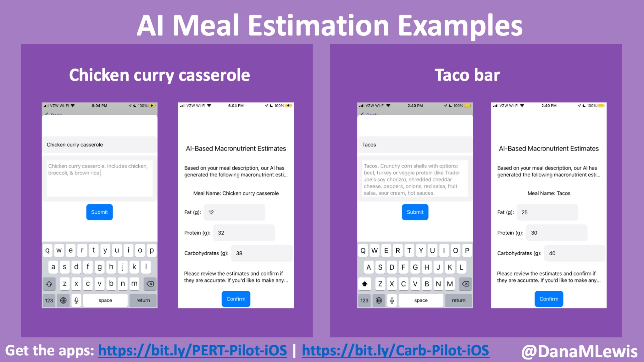Tap the microphone icon on casserole keyboard
The width and height of the screenshot is (644, 362).
(76, 300)
